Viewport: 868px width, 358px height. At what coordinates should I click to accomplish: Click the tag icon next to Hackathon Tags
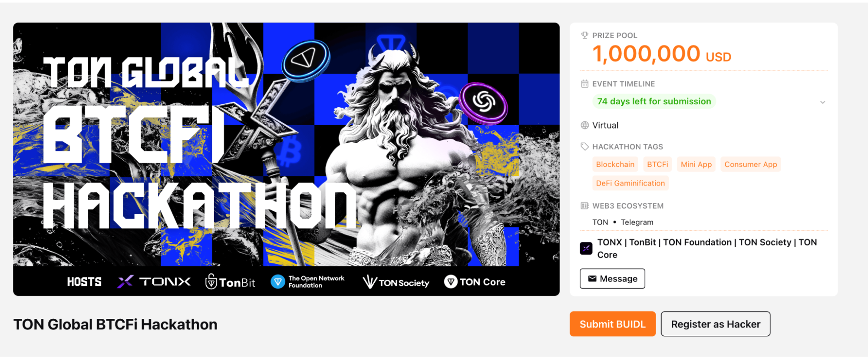coord(584,146)
